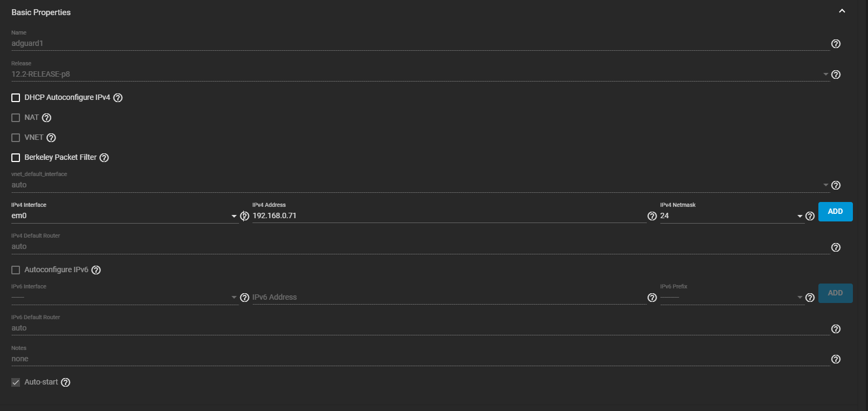Open the IPv4 Interface em0 dropdown
The height and width of the screenshot is (411, 868).
124,216
